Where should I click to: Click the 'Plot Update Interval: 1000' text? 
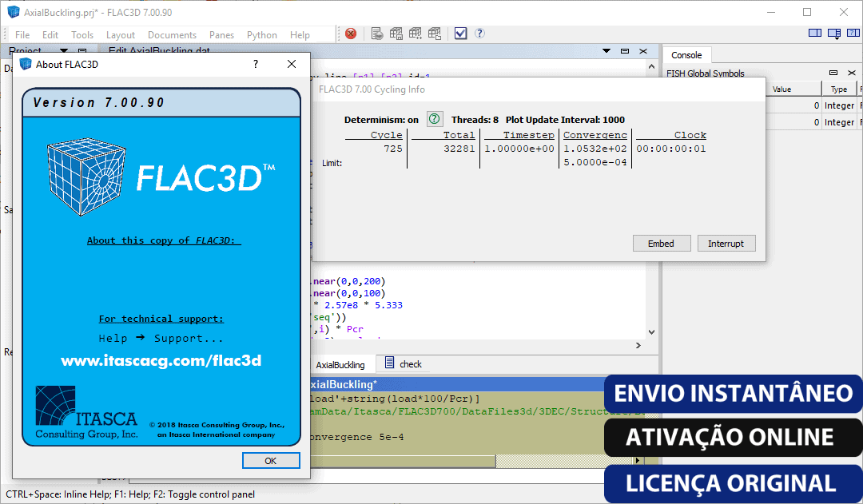tap(565, 119)
